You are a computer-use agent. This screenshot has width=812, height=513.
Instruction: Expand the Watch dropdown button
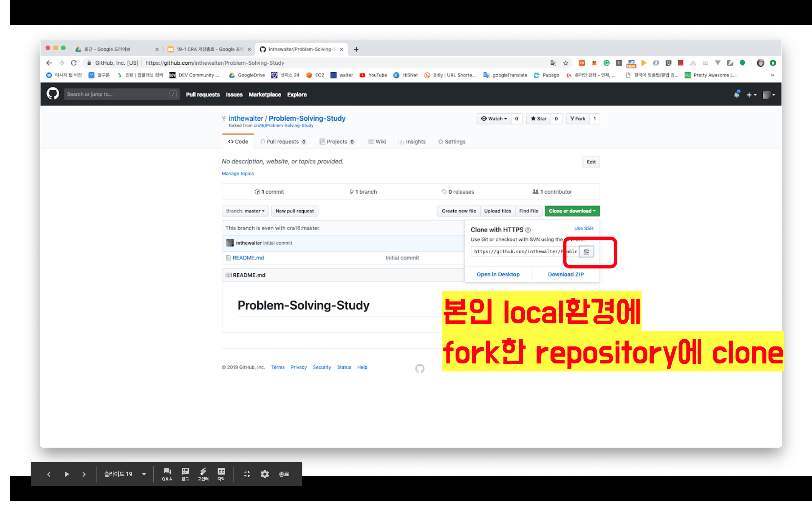pos(494,119)
